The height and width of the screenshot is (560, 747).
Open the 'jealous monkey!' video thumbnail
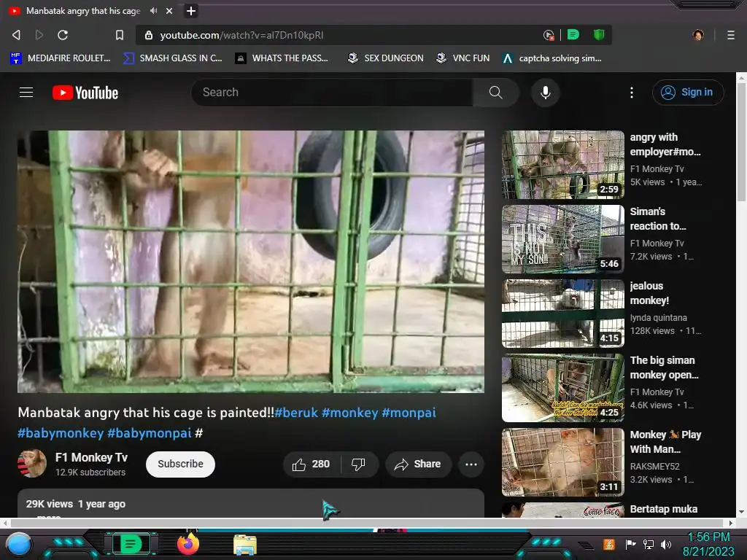(x=563, y=314)
